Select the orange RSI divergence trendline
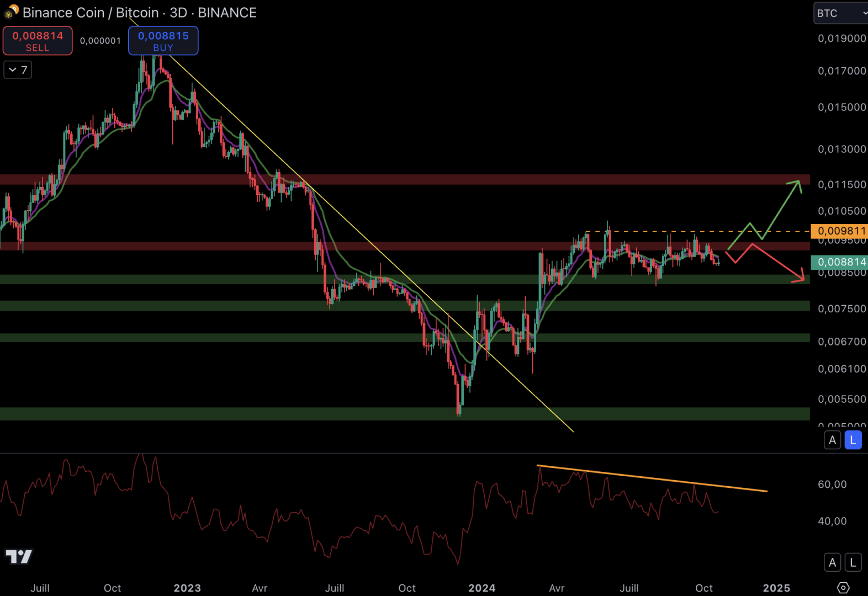 [x=652, y=478]
